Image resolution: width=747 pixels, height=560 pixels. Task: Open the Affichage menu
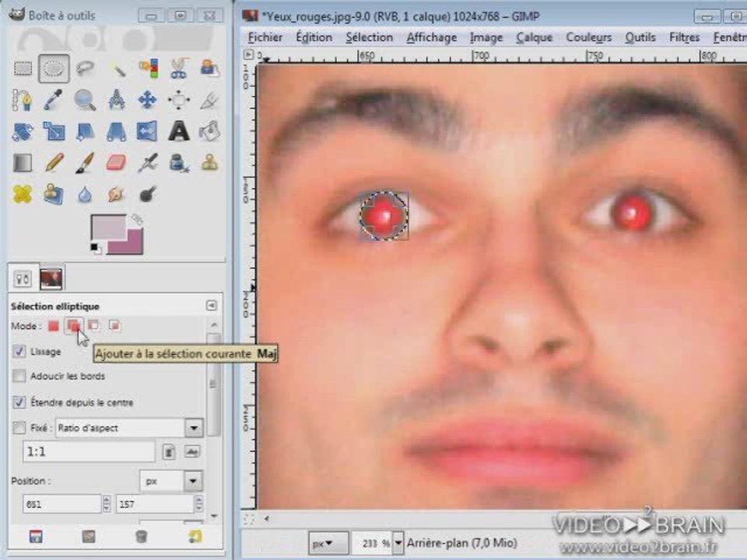tap(432, 37)
